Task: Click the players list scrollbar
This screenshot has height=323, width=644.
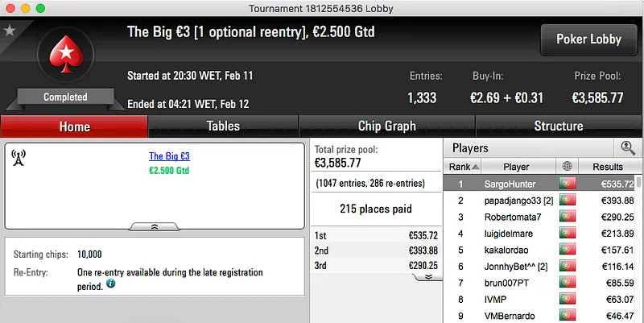Action: coord(638,242)
